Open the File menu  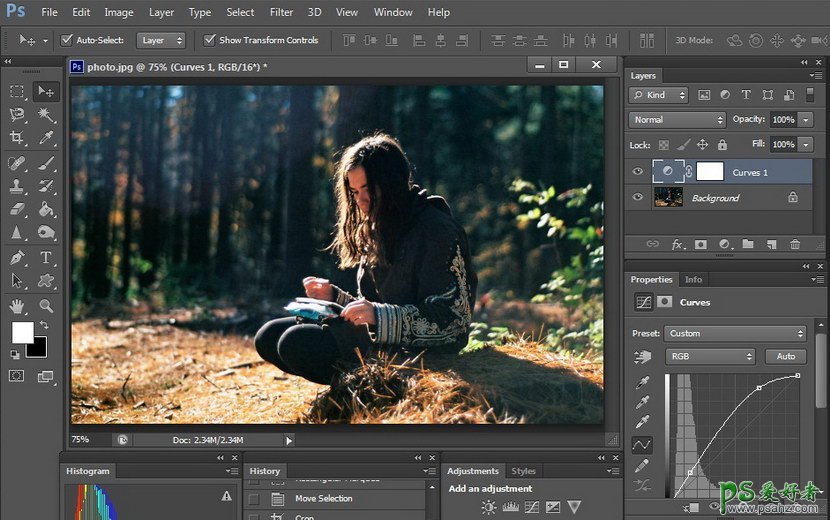pos(49,12)
